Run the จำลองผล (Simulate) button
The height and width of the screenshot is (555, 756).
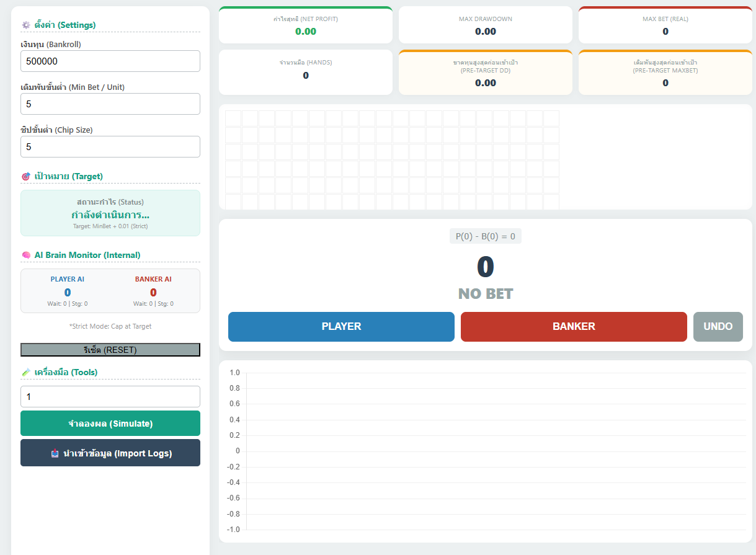[110, 424]
